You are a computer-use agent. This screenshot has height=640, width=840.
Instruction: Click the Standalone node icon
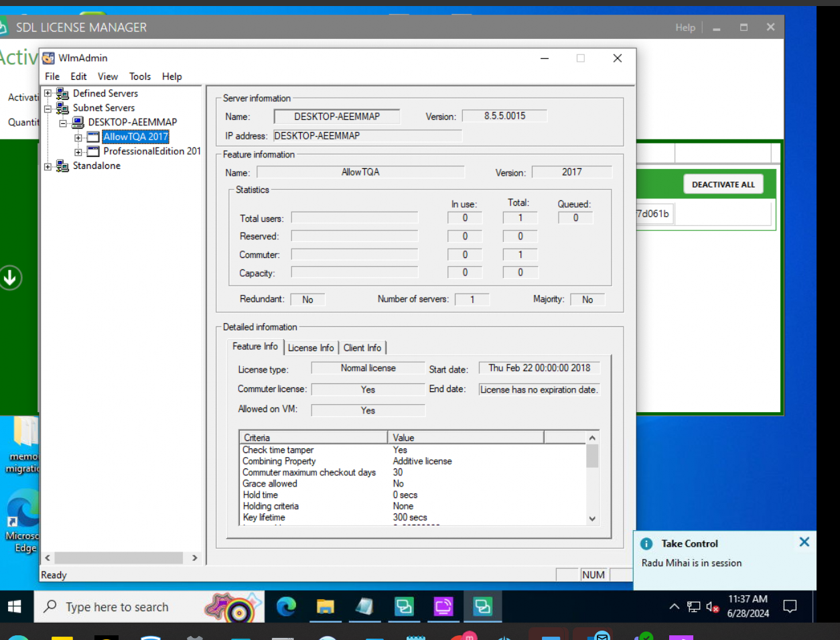pos(62,166)
